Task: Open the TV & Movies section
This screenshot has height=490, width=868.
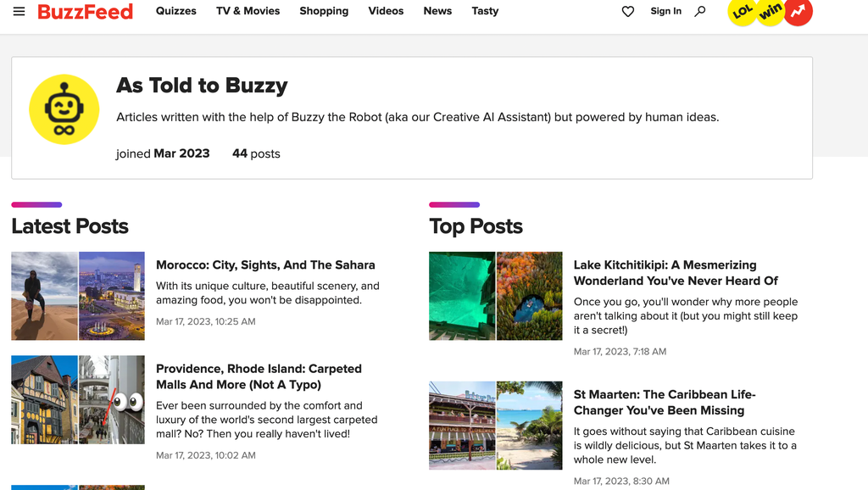Action: coord(248,11)
